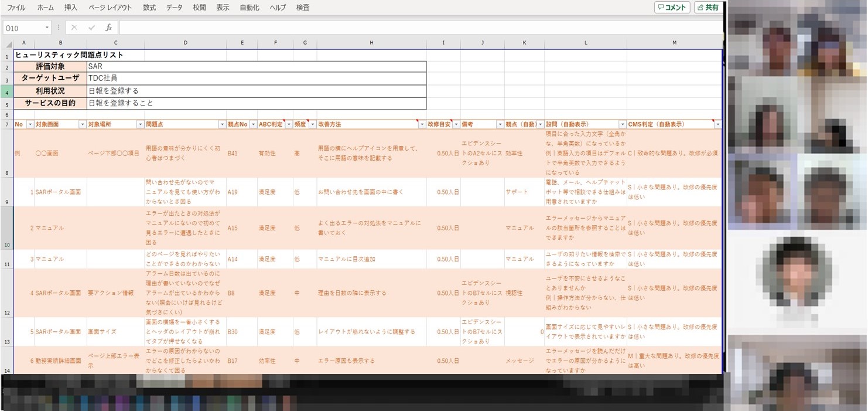Open the ファイル menu
Image resolution: width=868 pixels, height=411 pixels.
coord(16,8)
